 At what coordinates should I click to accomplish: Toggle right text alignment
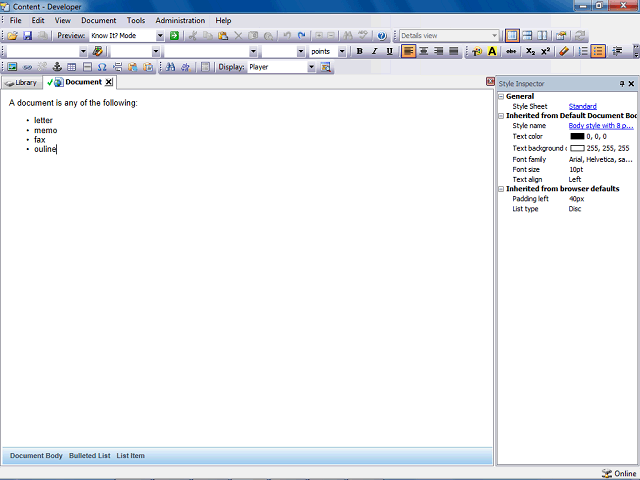tap(439, 51)
